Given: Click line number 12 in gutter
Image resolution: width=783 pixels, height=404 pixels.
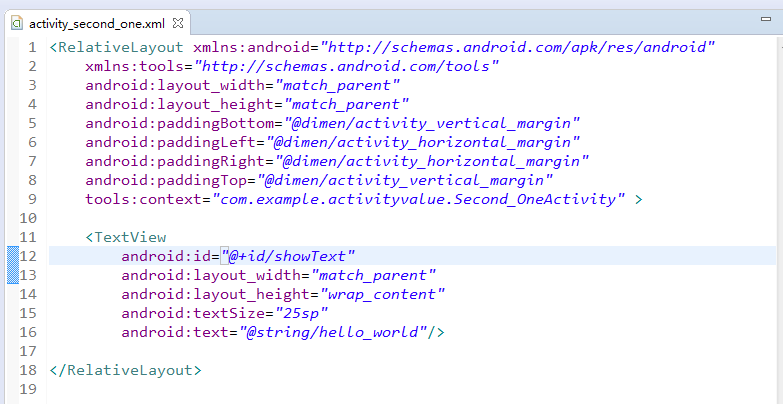Looking at the screenshot, I should (x=28, y=256).
